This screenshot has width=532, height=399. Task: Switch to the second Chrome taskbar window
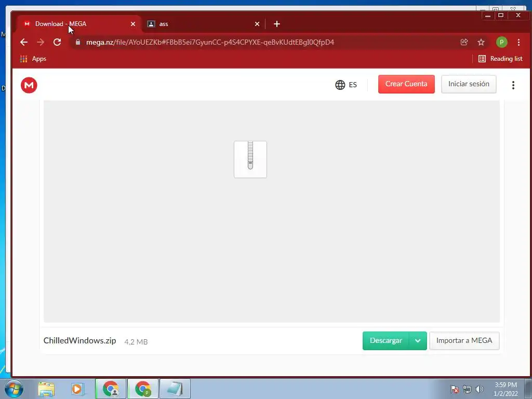[x=143, y=389]
